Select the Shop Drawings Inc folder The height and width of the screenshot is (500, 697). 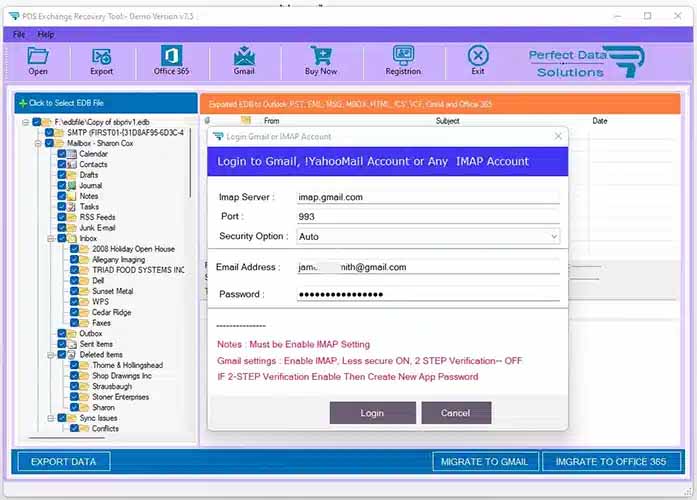[x=122, y=376]
